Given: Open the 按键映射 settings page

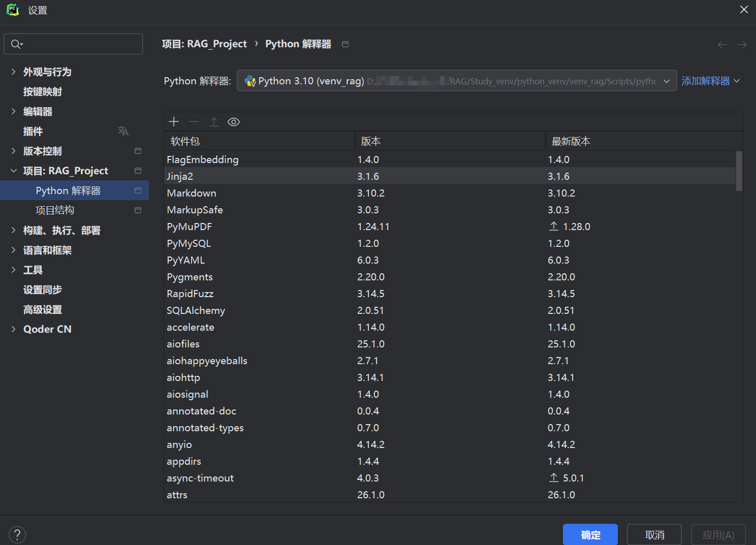Looking at the screenshot, I should click(x=43, y=91).
